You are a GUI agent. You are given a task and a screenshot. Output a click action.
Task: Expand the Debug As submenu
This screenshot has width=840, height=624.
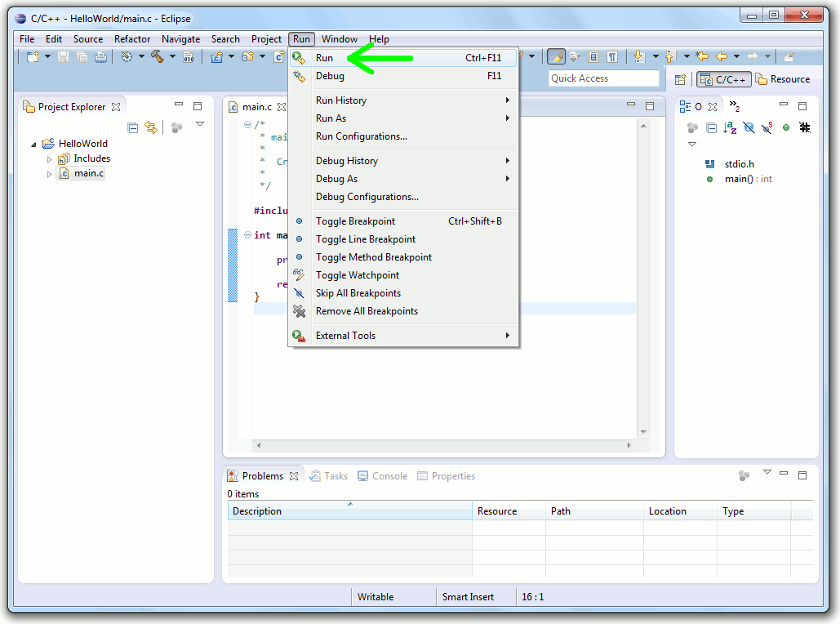403,179
